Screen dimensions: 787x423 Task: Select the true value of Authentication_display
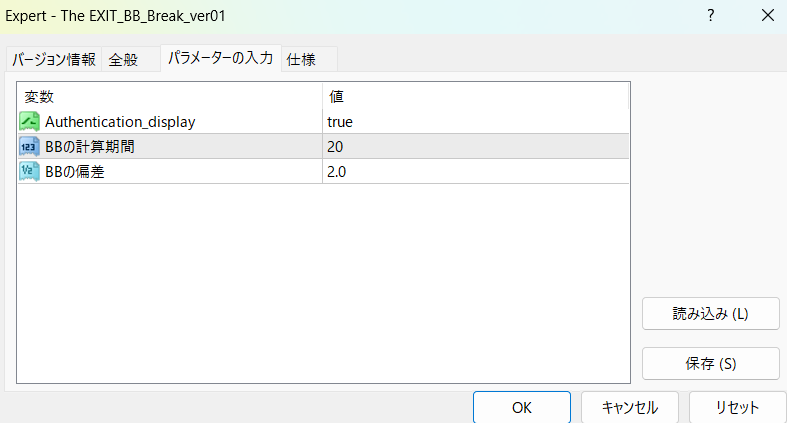pos(340,122)
